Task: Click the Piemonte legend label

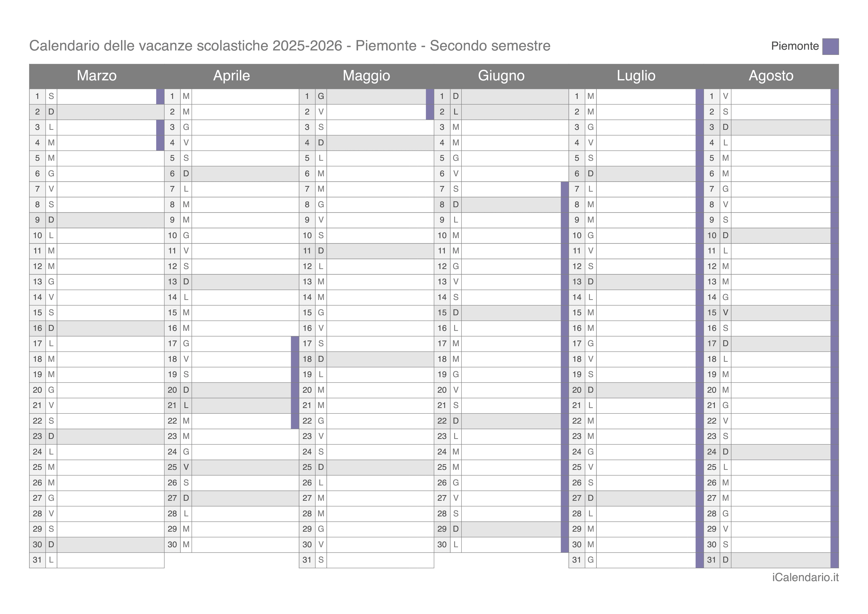Action: pyautogui.click(x=795, y=46)
